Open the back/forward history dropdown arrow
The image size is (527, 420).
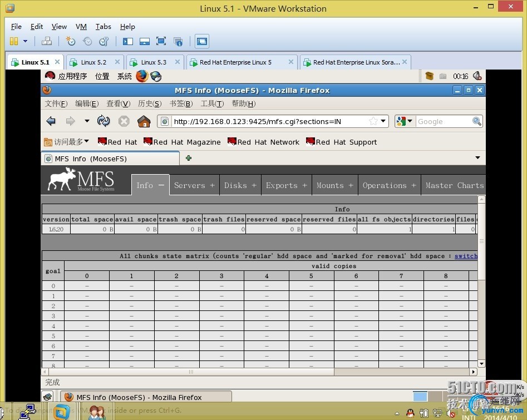[87, 121]
